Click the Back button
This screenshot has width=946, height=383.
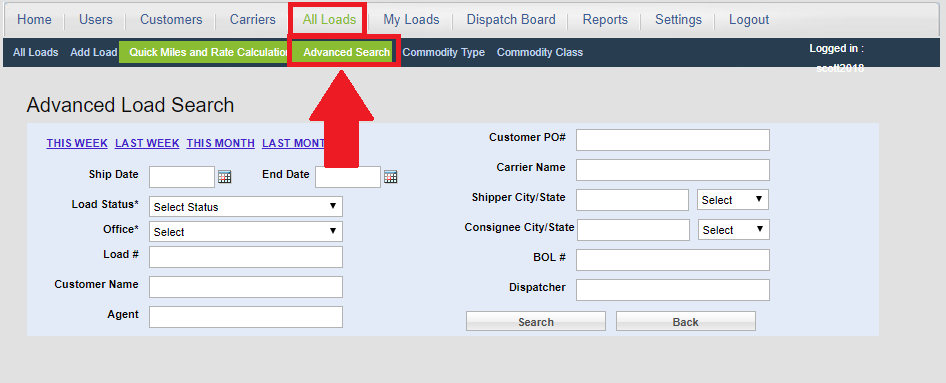(x=685, y=321)
